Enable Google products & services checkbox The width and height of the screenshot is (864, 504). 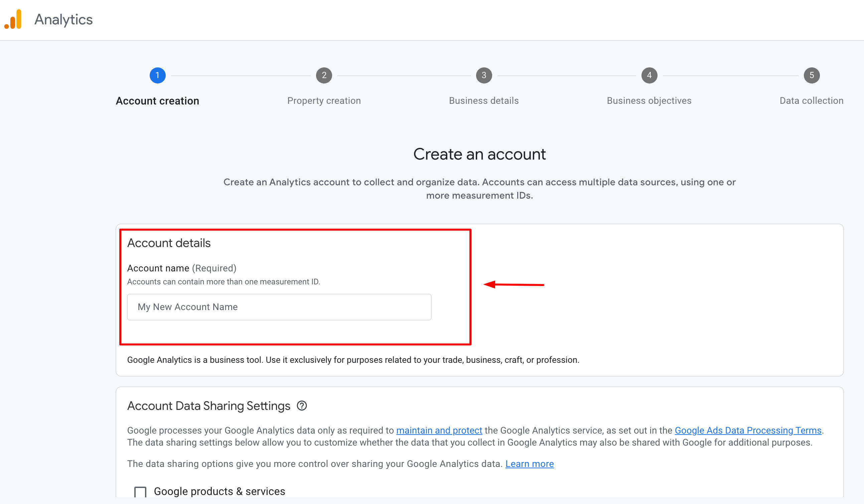pos(140,492)
